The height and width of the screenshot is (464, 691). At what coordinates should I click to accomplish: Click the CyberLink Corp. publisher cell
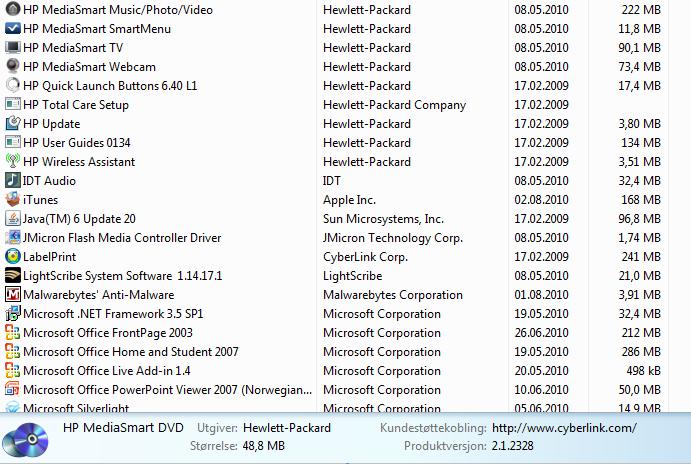(x=365, y=256)
